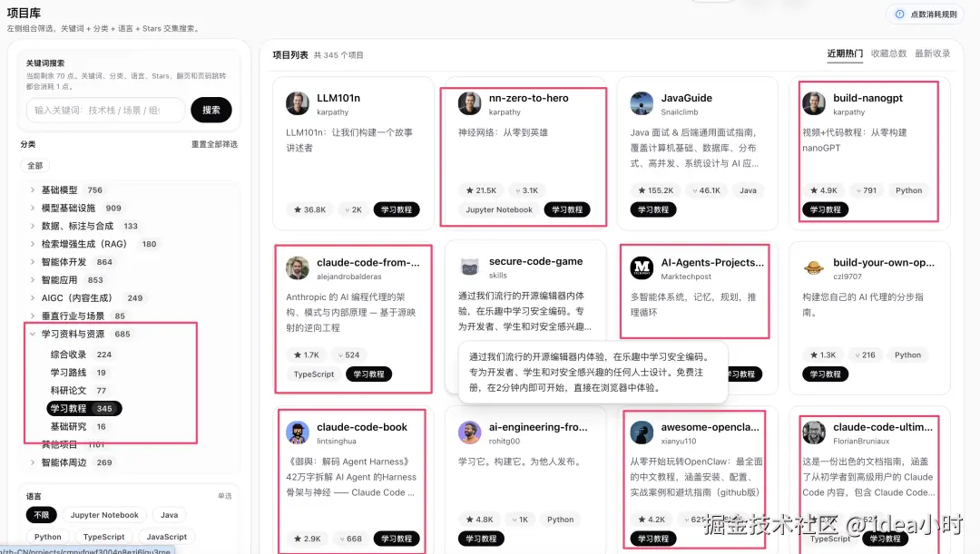This screenshot has height=554, width=980.
Task: Focus the 输入关键词 search field
Action: (105, 110)
